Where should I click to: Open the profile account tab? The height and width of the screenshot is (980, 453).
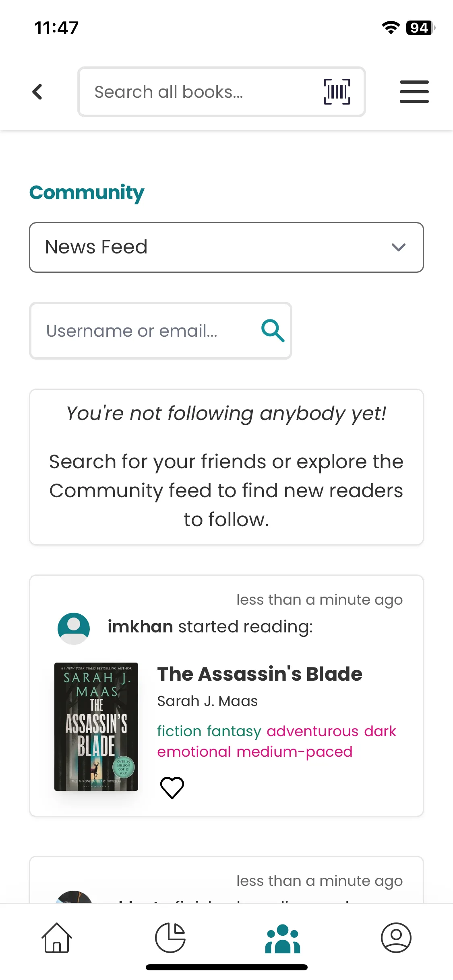click(x=396, y=937)
